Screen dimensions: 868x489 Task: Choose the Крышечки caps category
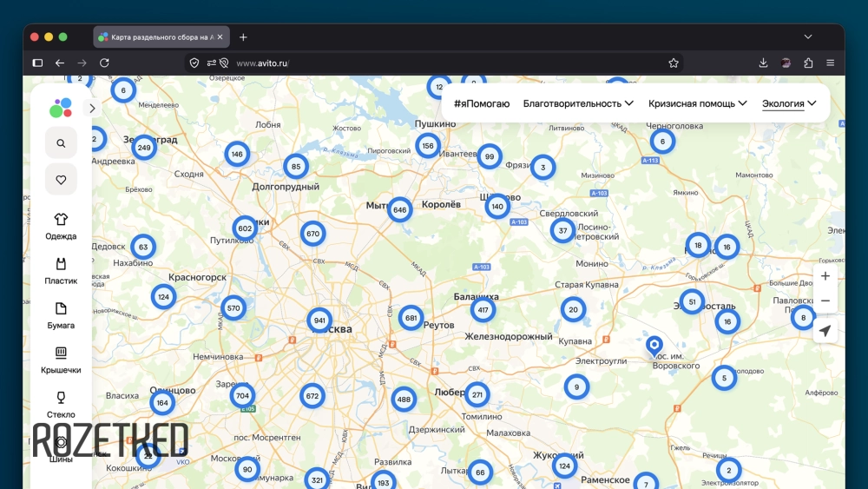[x=61, y=360]
